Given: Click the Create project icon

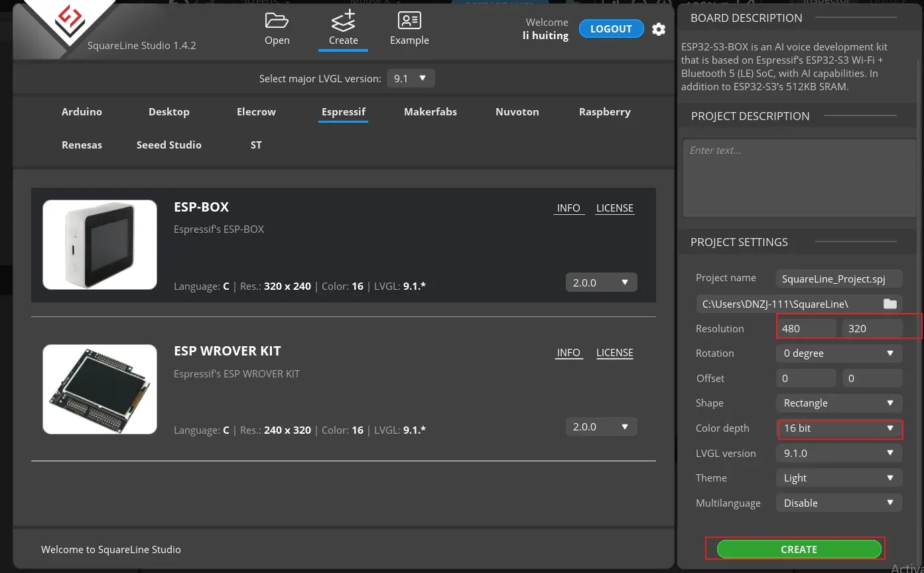Looking at the screenshot, I should 343,21.
